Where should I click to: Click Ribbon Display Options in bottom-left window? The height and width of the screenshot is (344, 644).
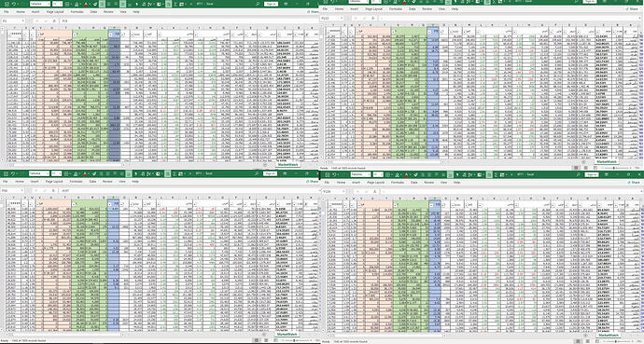click(285, 173)
